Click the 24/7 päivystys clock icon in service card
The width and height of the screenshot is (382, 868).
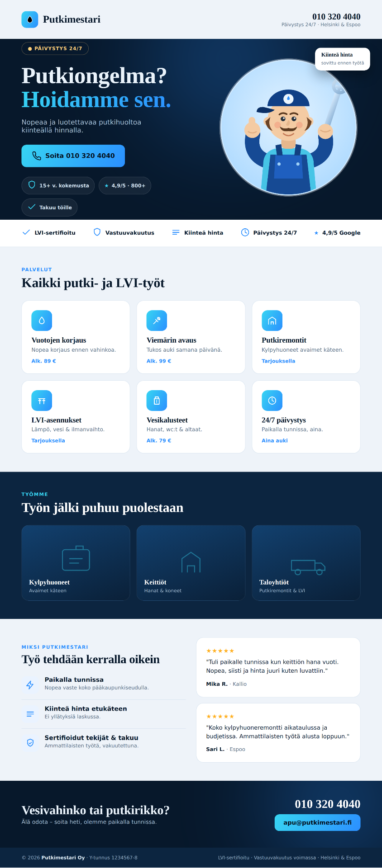point(272,401)
